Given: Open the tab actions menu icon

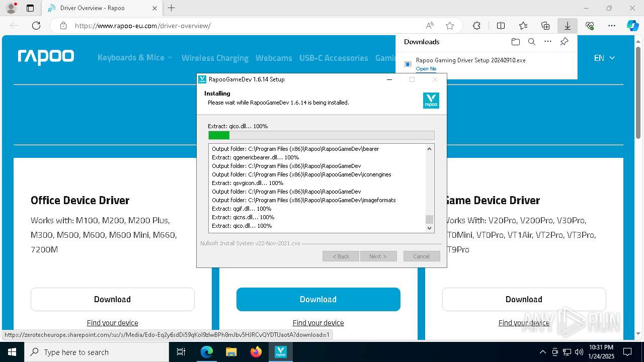Looking at the screenshot, I should pos(30,8).
